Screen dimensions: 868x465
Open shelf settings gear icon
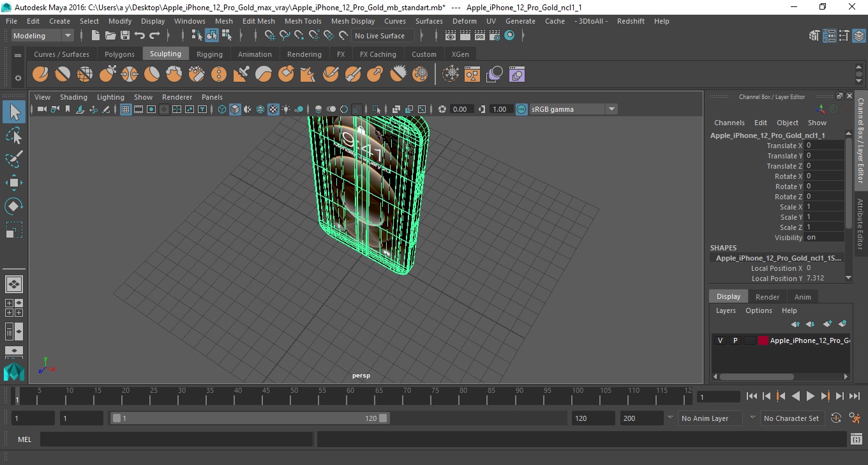[x=18, y=78]
